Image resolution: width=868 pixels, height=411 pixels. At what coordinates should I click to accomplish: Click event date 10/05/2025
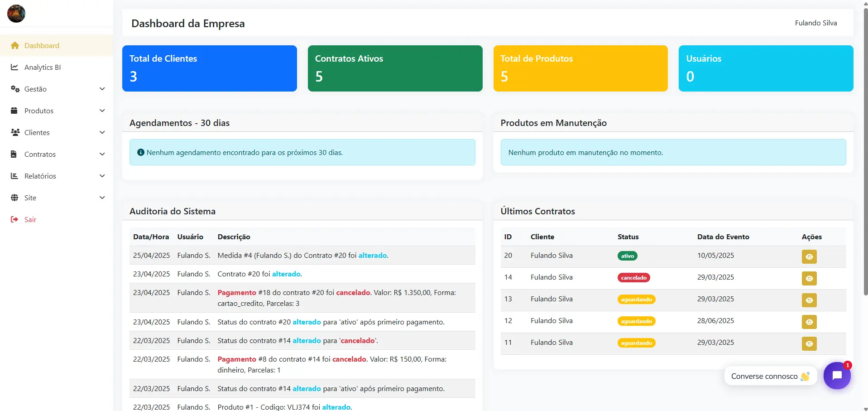pos(715,255)
